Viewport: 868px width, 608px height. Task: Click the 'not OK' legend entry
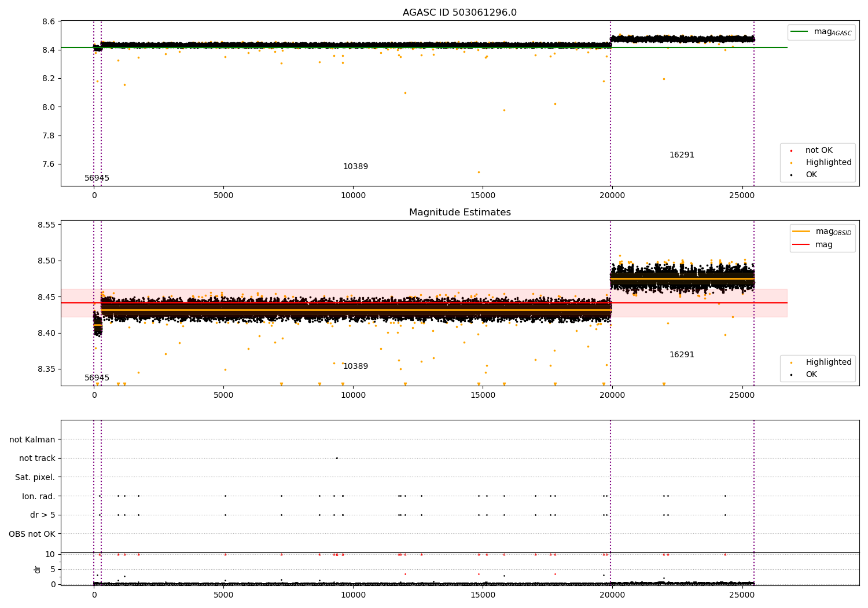point(819,151)
